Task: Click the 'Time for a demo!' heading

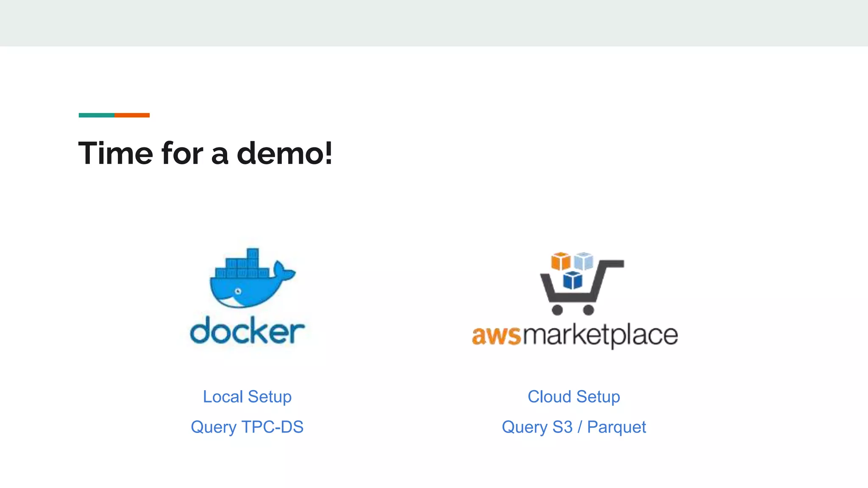Action: [206, 153]
